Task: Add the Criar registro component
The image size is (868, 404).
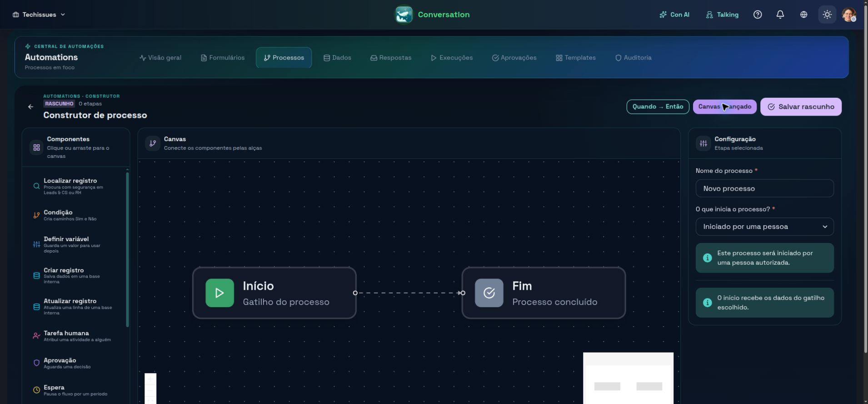Action: (x=75, y=276)
